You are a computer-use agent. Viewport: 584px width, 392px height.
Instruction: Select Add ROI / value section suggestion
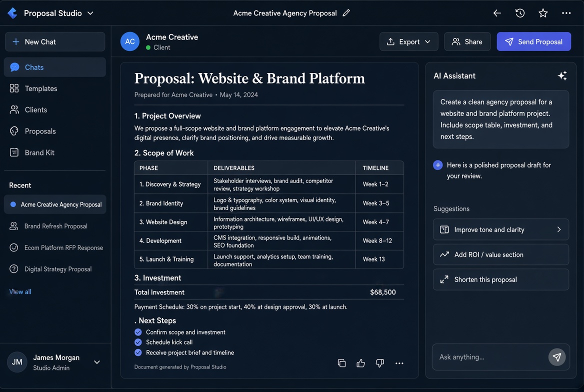coord(501,254)
